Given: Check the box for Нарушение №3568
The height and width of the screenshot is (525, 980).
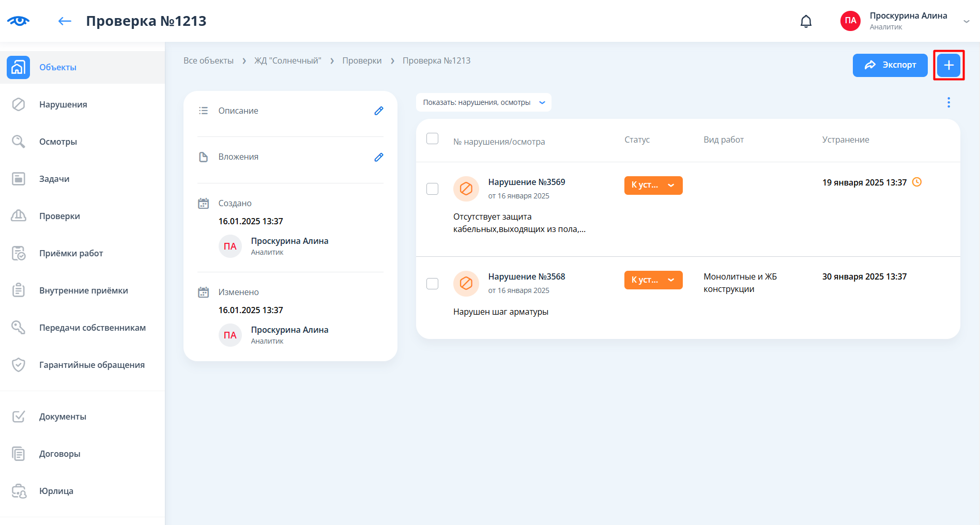Looking at the screenshot, I should tap(432, 283).
